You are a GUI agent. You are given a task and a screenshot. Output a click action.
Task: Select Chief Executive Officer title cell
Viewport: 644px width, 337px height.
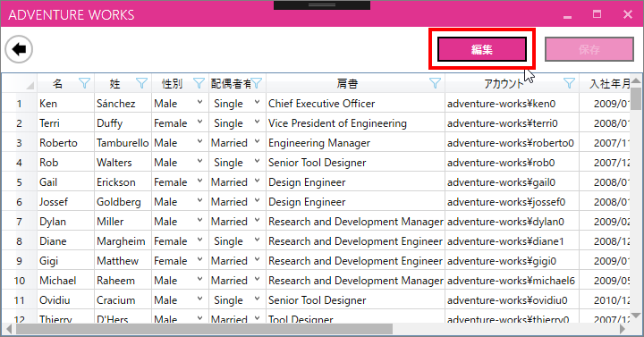(x=355, y=104)
